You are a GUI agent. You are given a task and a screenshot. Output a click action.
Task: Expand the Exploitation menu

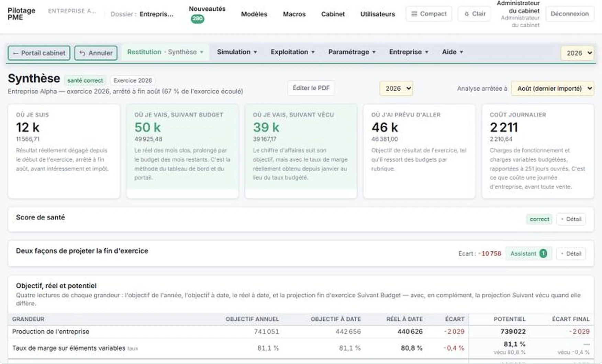292,52
